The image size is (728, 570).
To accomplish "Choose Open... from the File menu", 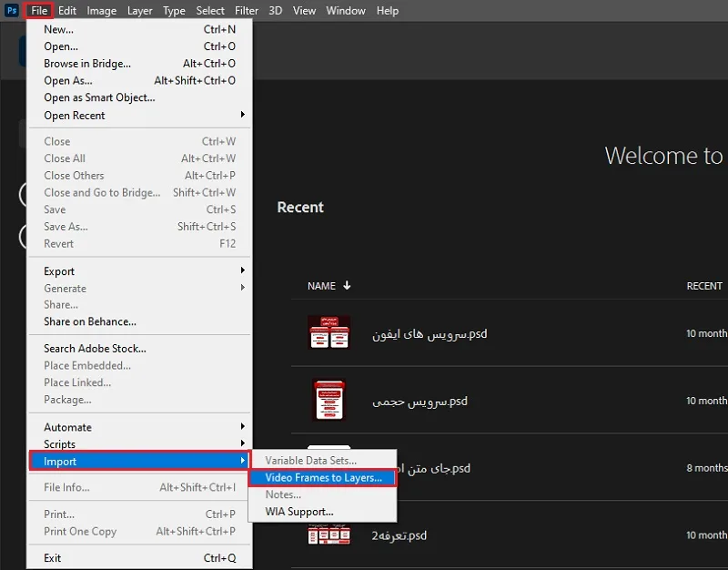I will click(x=140, y=46).
